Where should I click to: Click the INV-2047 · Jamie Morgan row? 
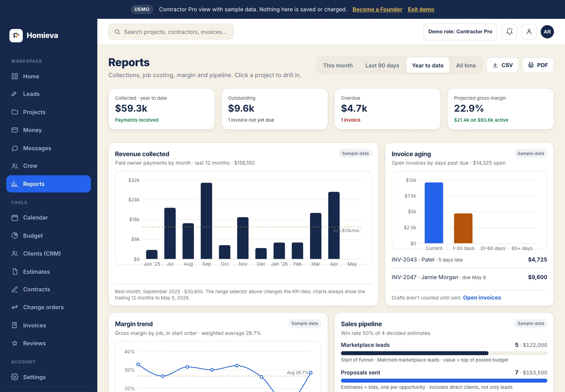pyautogui.click(x=469, y=277)
